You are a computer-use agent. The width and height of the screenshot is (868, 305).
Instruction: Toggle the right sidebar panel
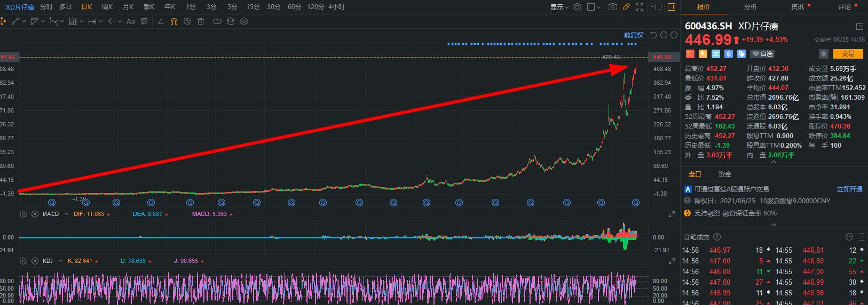pyautogui.click(x=672, y=7)
